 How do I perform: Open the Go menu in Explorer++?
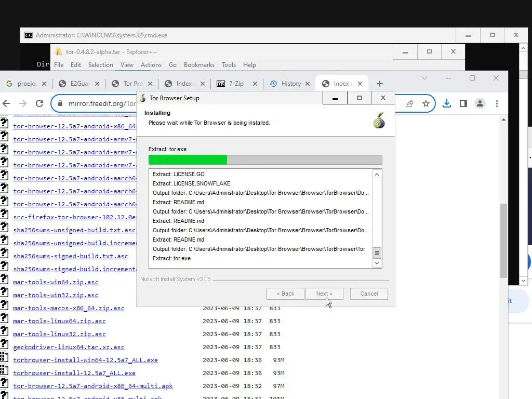[x=172, y=65]
